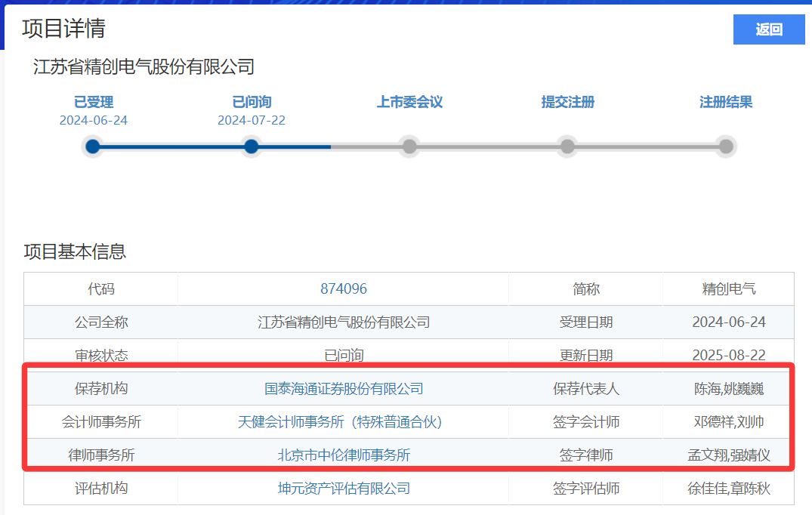Select the 提交注册 stage label

coord(567,102)
